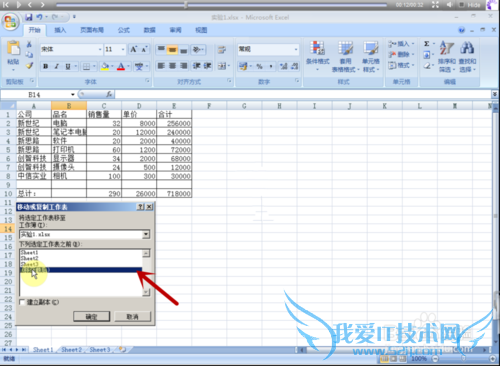The width and height of the screenshot is (500, 366).
Task: Select column B header
Action: [x=69, y=106]
